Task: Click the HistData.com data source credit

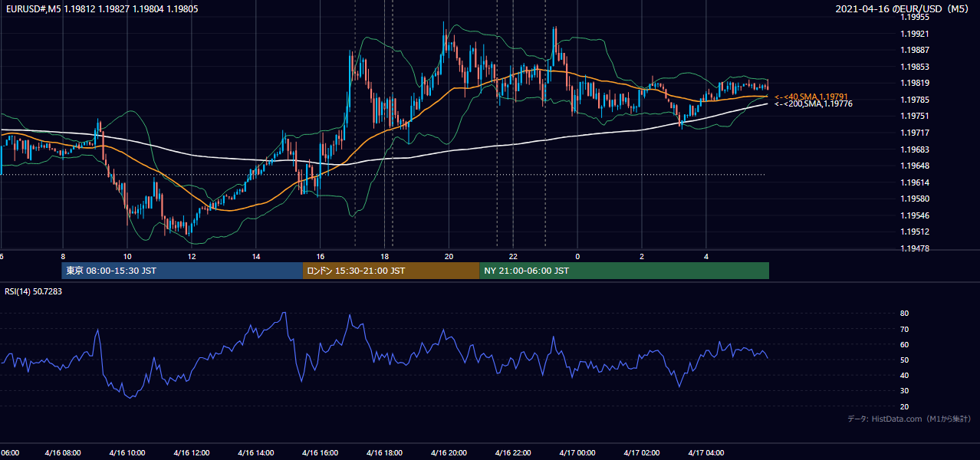Action: [909, 419]
